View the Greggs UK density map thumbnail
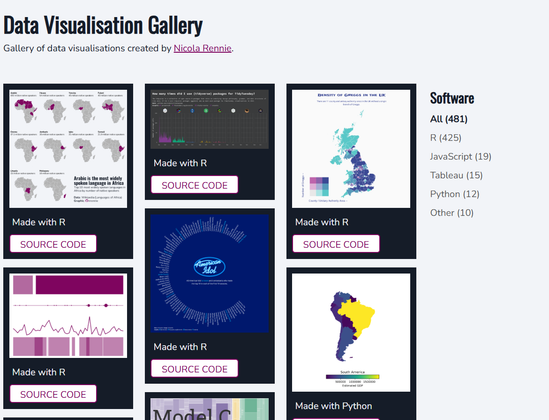Viewport: 549px width, 420px height. coord(351,149)
